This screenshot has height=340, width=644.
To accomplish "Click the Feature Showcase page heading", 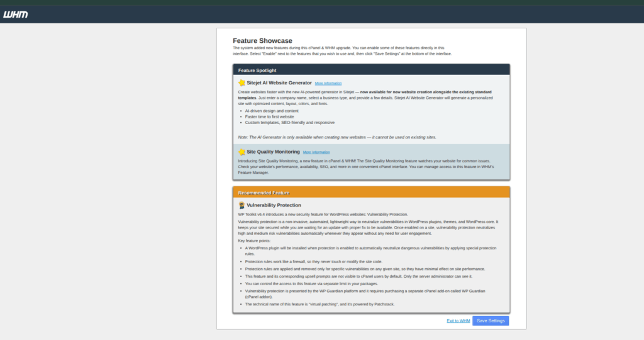I will coord(262,41).
